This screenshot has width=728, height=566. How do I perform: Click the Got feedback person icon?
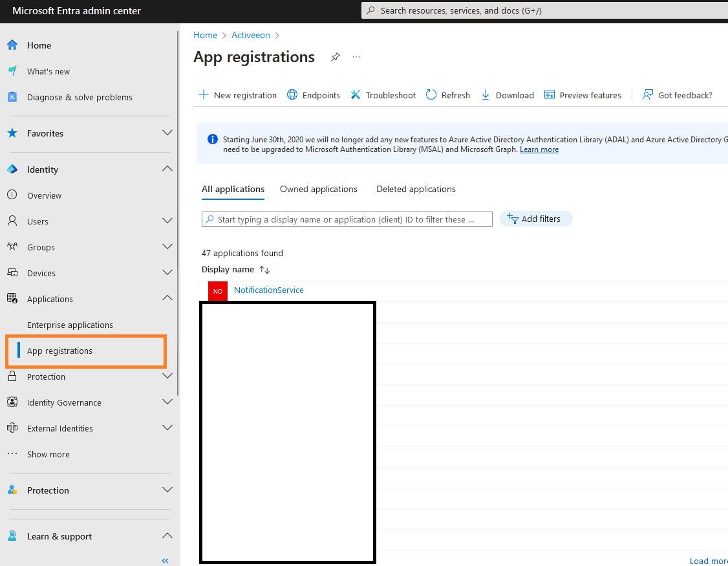648,95
